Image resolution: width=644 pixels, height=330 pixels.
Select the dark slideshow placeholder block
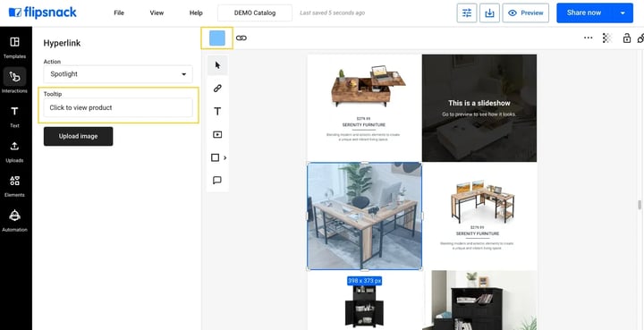tap(479, 108)
